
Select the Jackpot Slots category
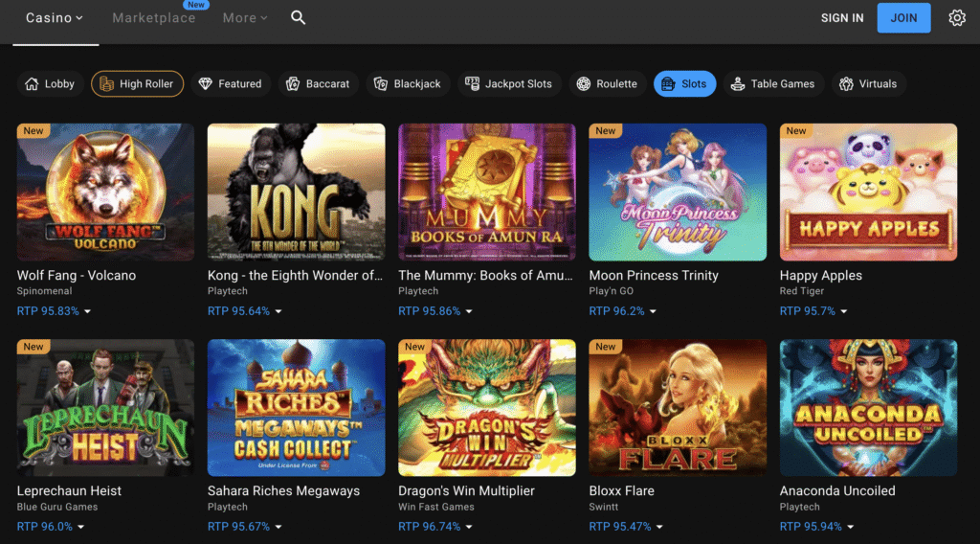pos(509,83)
